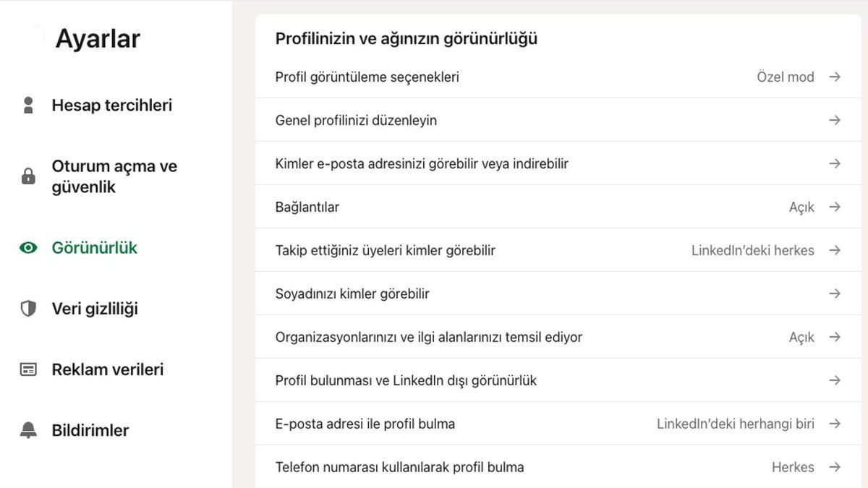Viewport: 868px width, 488px height.
Task: Open Profil bulunması ve LinkedIn dışı görünürlük
Action: point(835,380)
